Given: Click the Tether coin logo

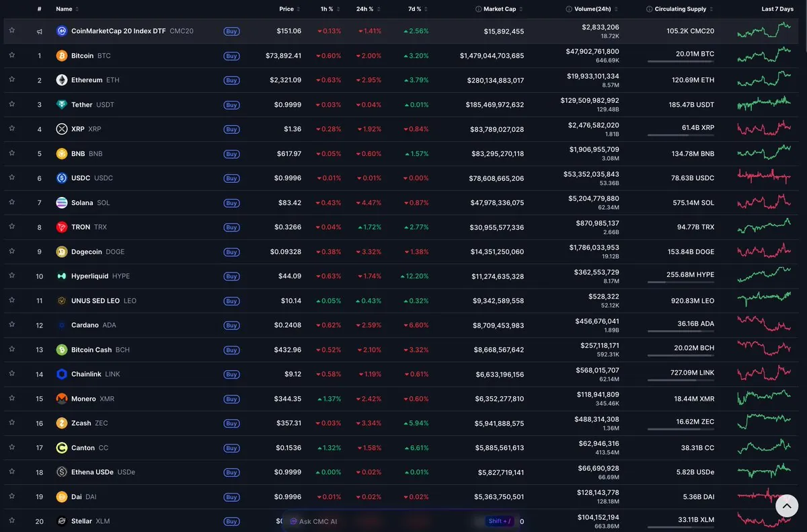Looking at the screenshot, I should [62, 105].
